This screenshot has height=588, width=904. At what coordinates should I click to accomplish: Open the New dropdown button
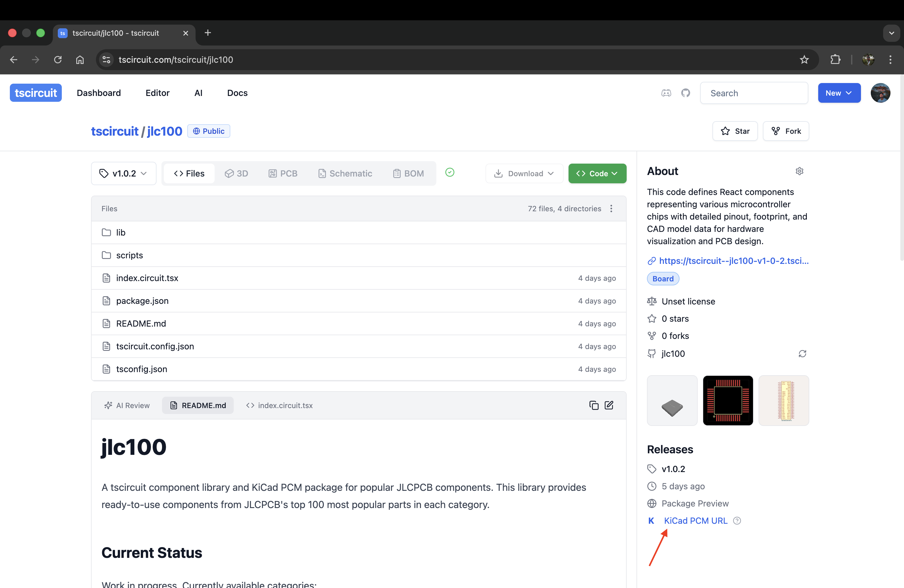839,93
